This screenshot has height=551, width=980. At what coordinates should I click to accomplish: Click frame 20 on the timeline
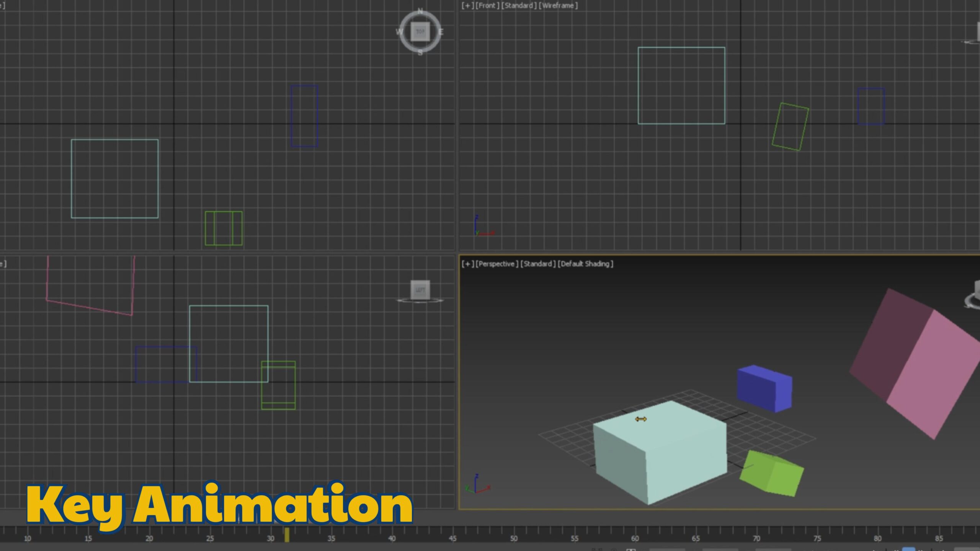149,538
